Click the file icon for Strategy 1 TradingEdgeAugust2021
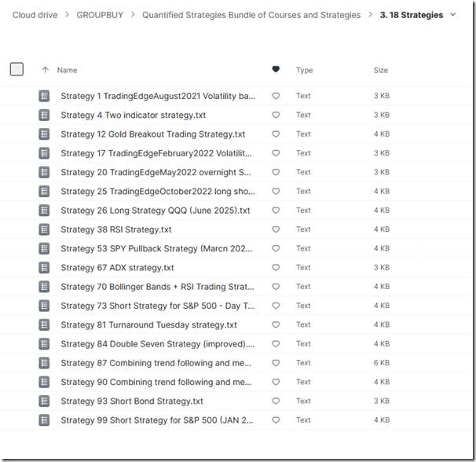Image resolution: width=476 pixels, height=462 pixels. [x=44, y=96]
